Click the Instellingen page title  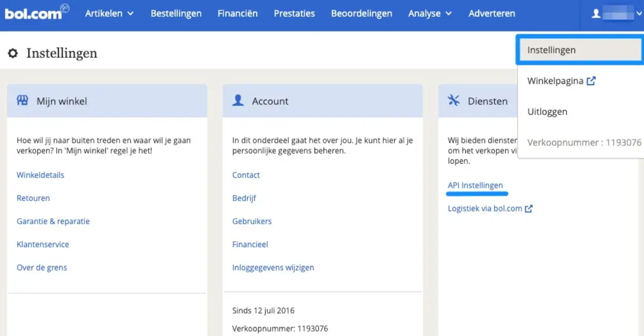62,54
